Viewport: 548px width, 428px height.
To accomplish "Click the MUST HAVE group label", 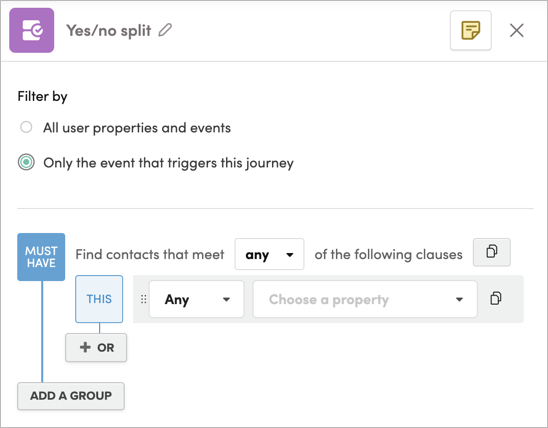I will pyautogui.click(x=41, y=257).
